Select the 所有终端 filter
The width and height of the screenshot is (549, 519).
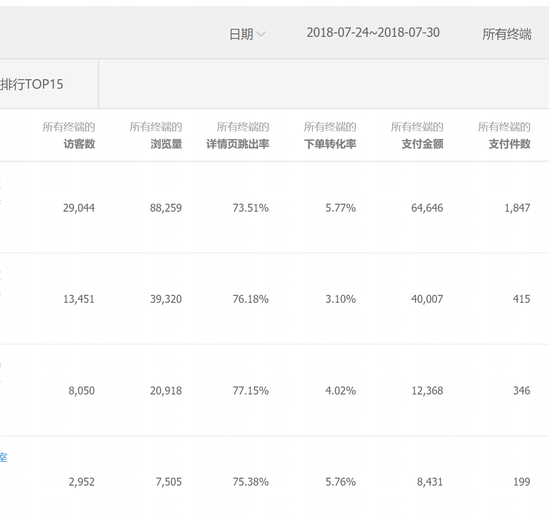click(x=507, y=34)
